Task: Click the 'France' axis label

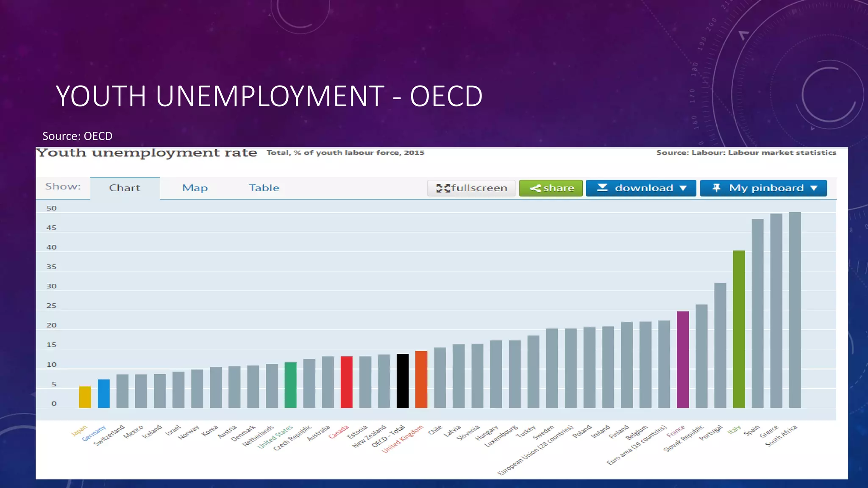Action: tap(676, 431)
